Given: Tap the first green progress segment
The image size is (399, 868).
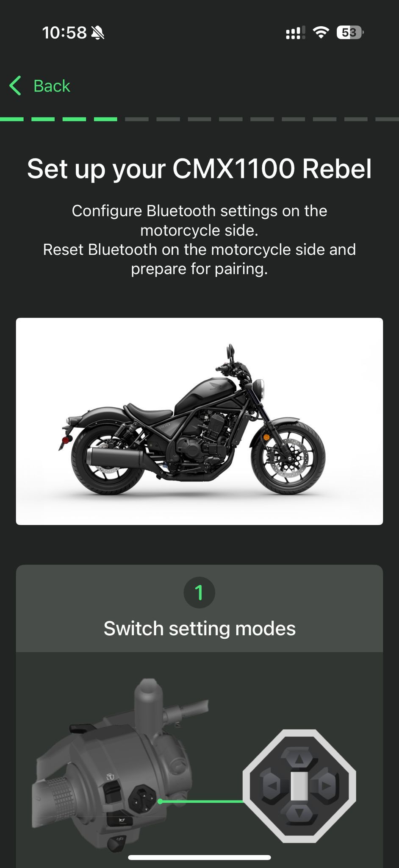Looking at the screenshot, I should coord(12,120).
